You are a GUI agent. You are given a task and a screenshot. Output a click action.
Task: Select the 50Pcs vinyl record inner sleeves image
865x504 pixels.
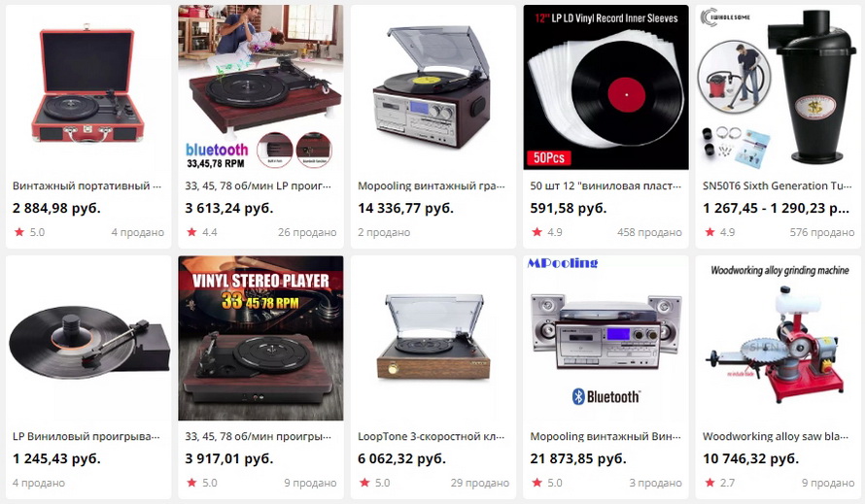click(605, 87)
